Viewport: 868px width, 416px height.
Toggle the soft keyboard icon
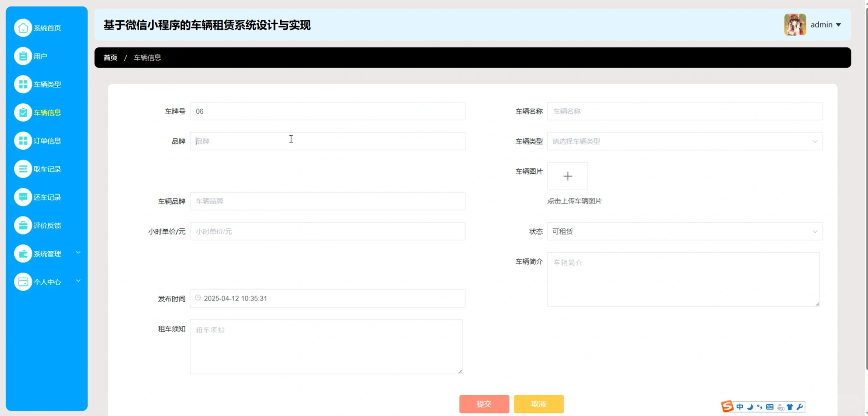[770, 407]
